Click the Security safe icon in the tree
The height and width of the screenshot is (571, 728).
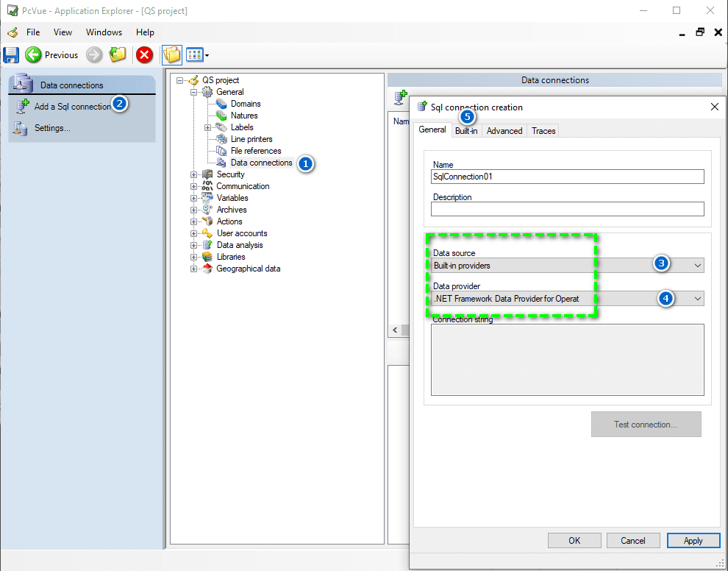tap(207, 174)
